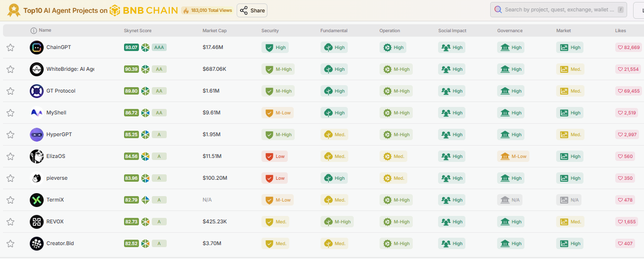Click ChainGPT's AAA rating badge

(159, 48)
